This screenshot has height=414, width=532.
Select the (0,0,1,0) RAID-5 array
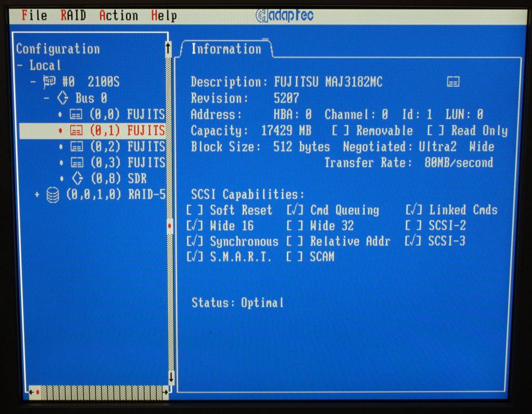(x=116, y=194)
